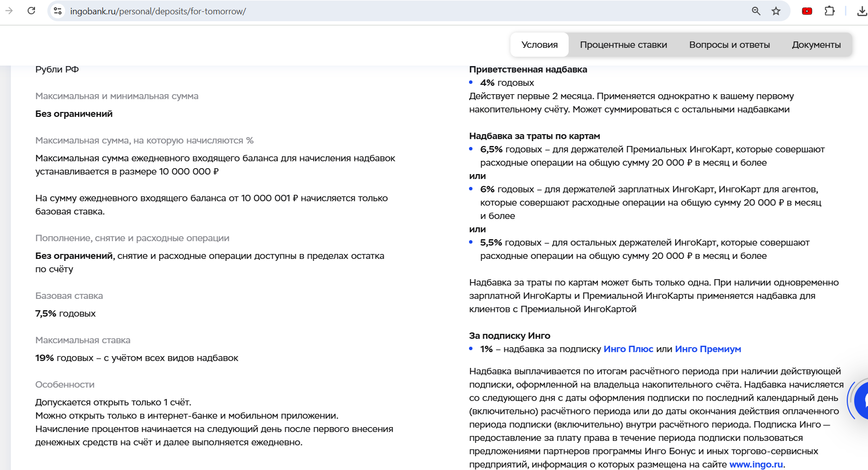Open the www.ingo.ru link

point(756,465)
